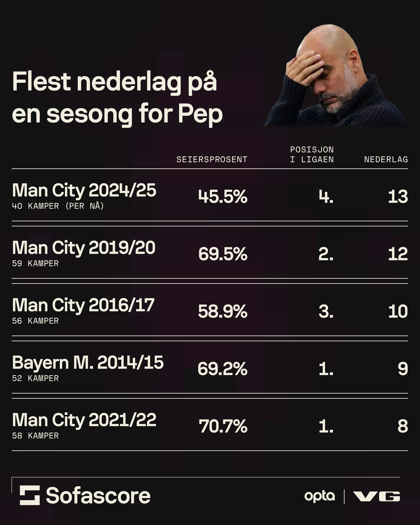
Task: Click the 45.5% win percentage value
Action: [223, 197]
